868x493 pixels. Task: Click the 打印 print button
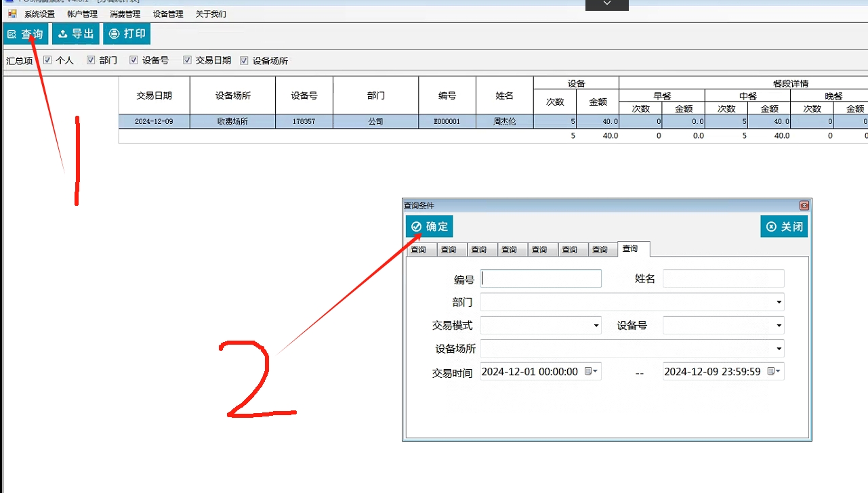tap(127, 34)
